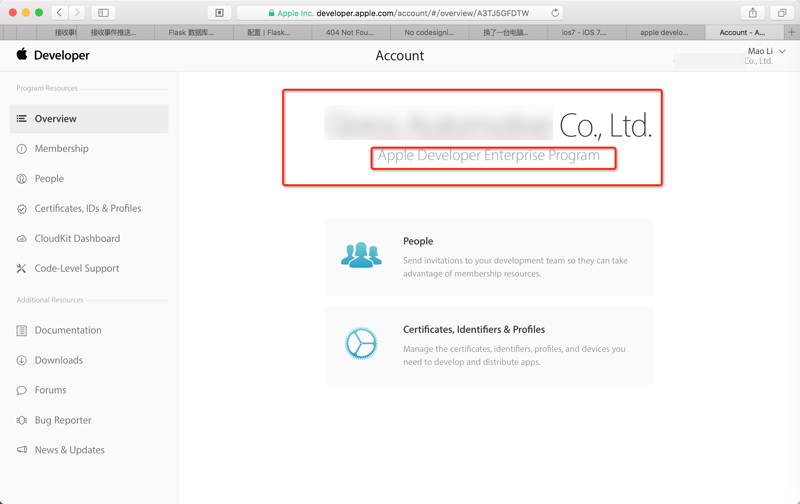
Task: Click the Downloads arrow icon
Action: (x=21, y=360)
